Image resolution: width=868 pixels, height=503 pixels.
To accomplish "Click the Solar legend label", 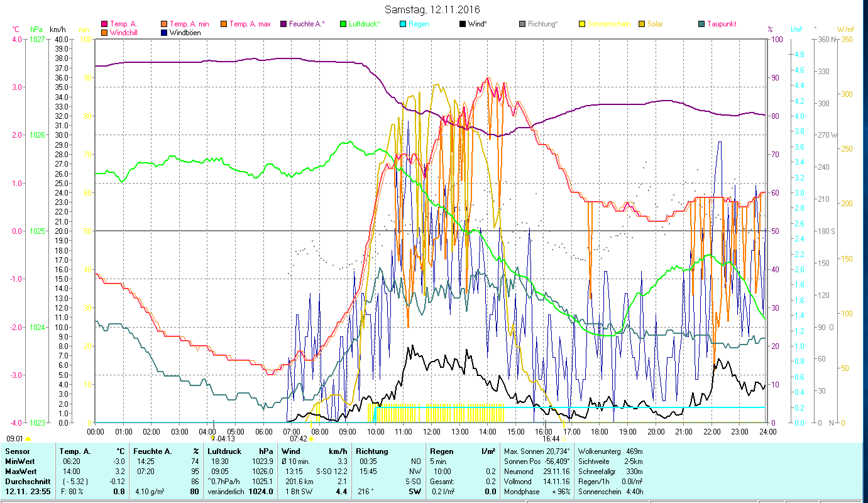I will coord(655,25).
